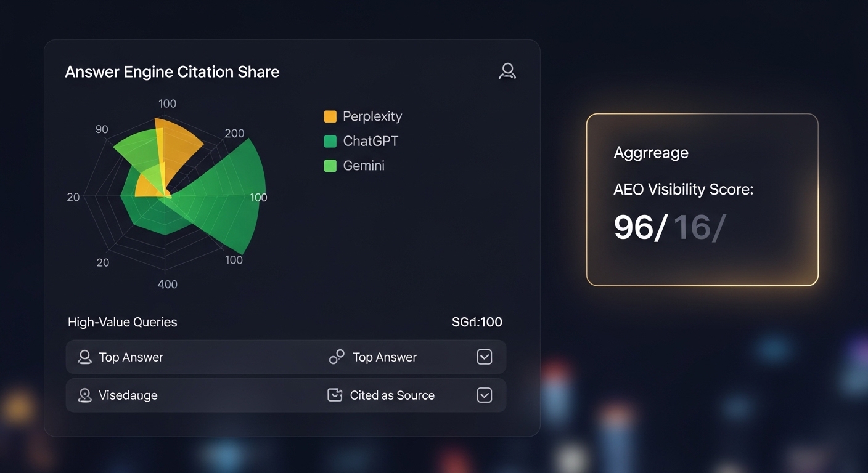Open the user profile icon in card header
Image resolution: width=868 pixels, height=473 pixels.
pyautogui.click(x=507, y=71)
